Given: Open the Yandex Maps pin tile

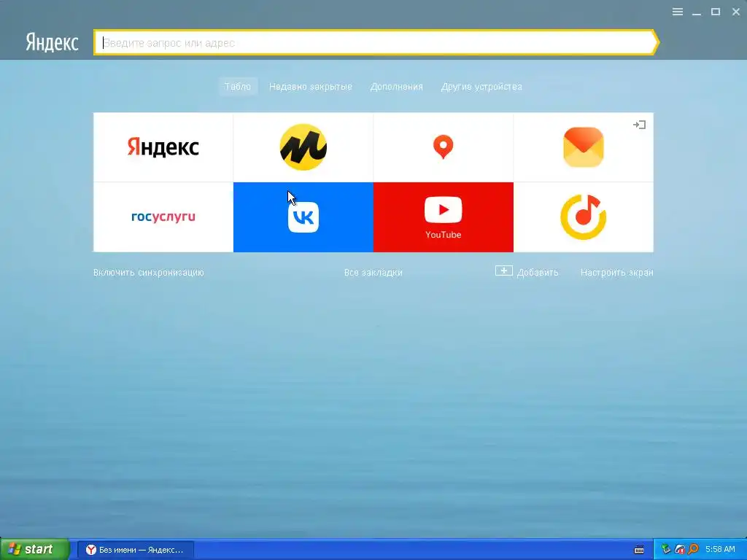Looking at the screenshot, I should click(x=443, y=147).
